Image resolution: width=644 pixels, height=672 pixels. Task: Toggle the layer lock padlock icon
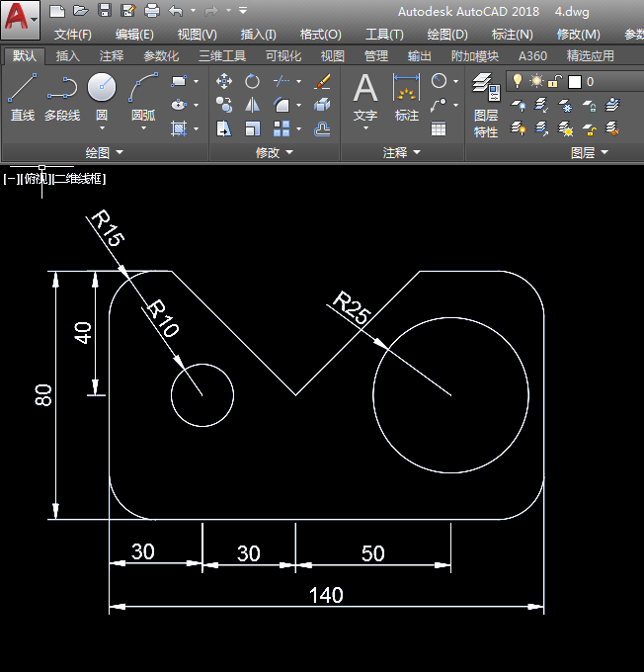pyautogui.click(x=555, y=81)
